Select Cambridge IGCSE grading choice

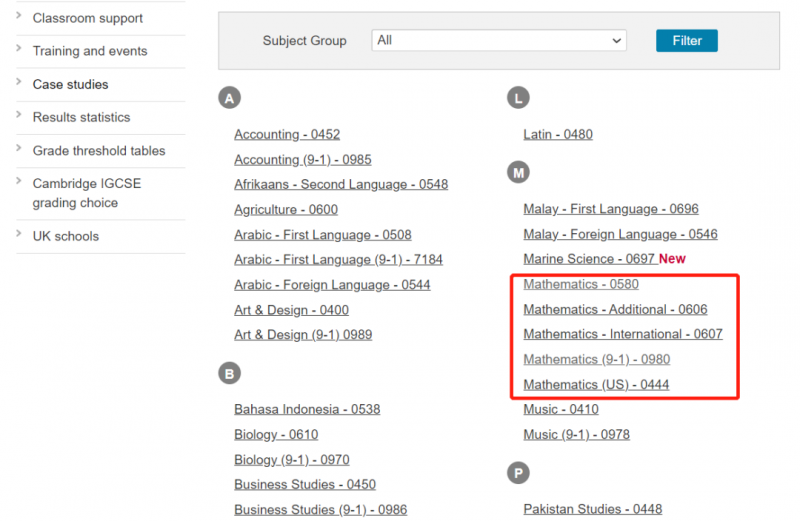(87, 193)
